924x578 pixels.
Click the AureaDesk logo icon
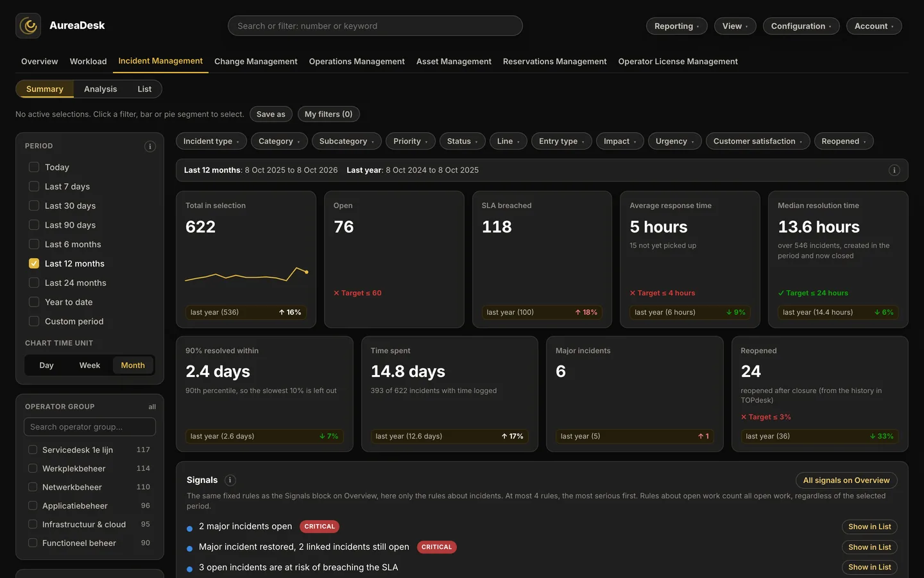pos(28,26)
